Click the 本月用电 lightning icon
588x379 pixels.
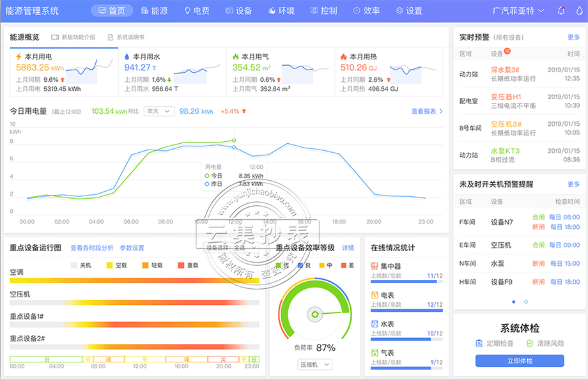point(19,56)
